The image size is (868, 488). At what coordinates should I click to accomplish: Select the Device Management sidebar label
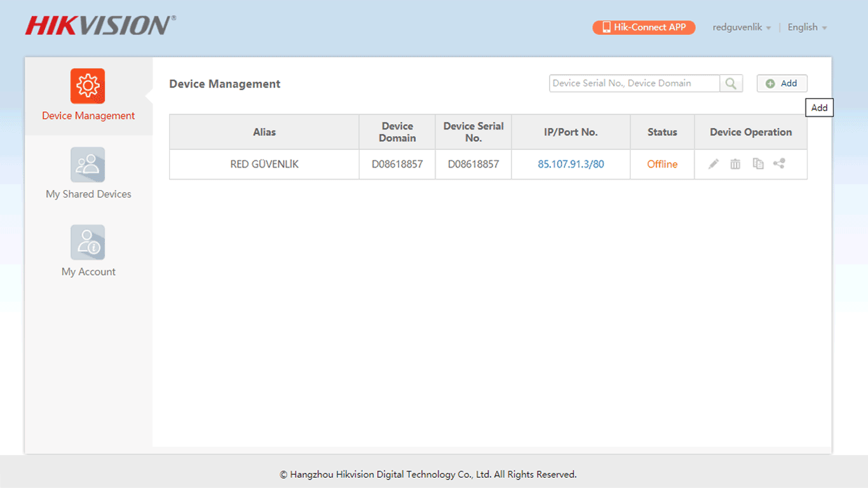tap(88, 116)
